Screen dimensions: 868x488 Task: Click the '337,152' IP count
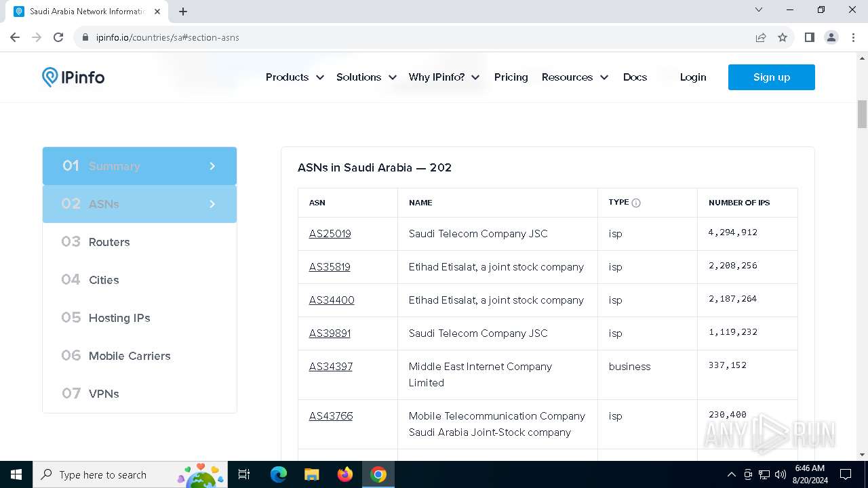coord(728,365)
